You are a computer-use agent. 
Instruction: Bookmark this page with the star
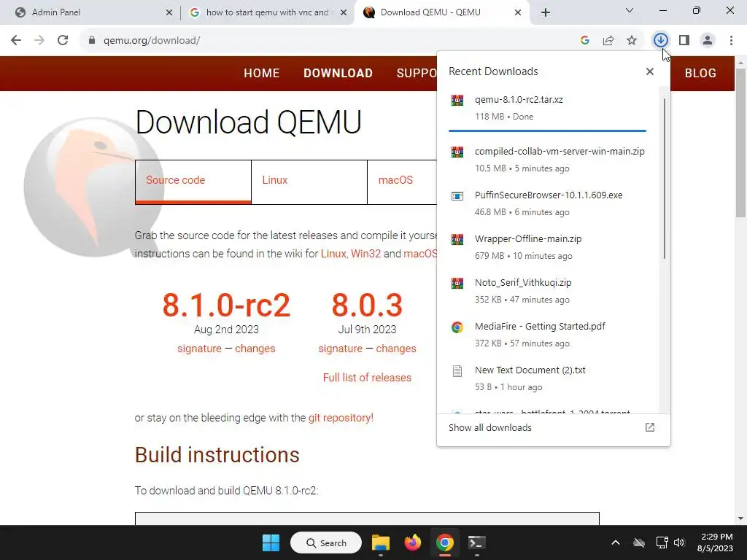pyautogui.click(x=632, y=41)
